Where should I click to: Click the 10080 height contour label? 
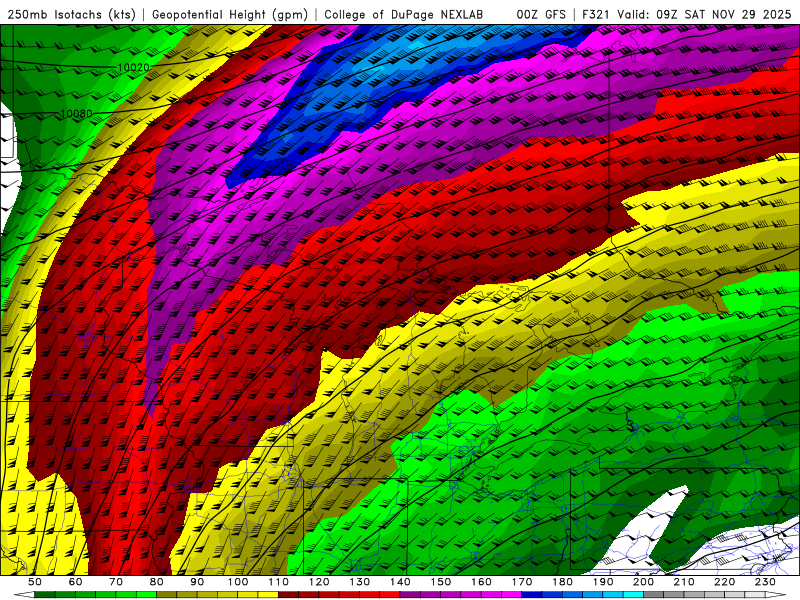pos(77,113)
